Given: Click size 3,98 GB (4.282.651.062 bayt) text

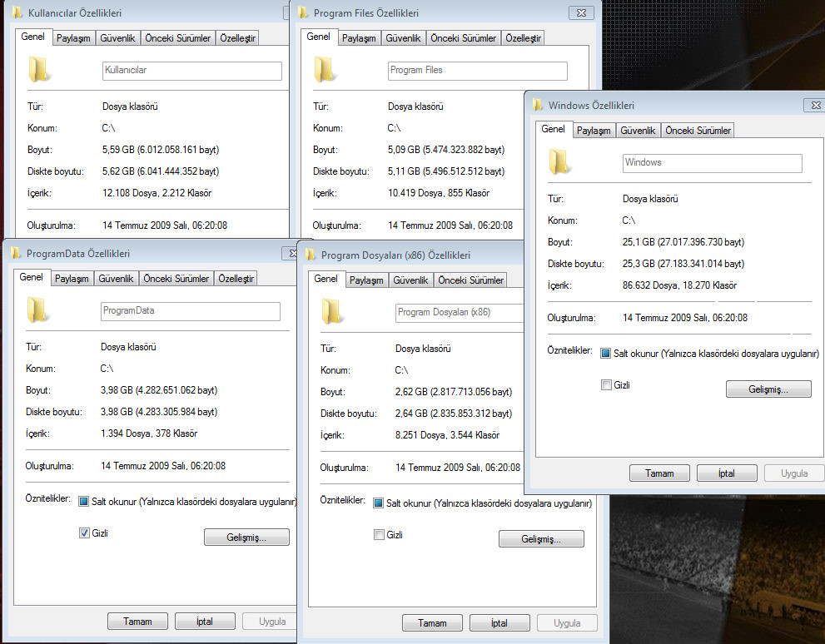Looking at the screenshot, I should (x=159, y=390).
